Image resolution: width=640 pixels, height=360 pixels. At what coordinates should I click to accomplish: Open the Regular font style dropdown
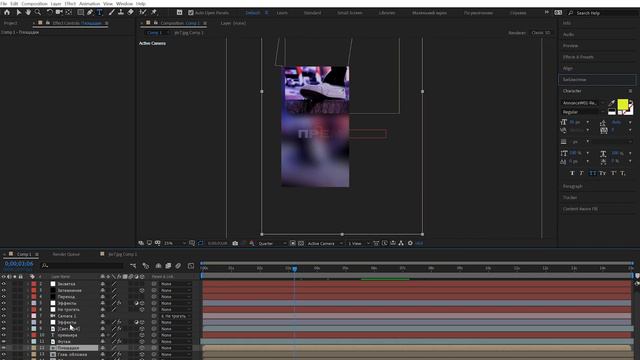[583, 112]
